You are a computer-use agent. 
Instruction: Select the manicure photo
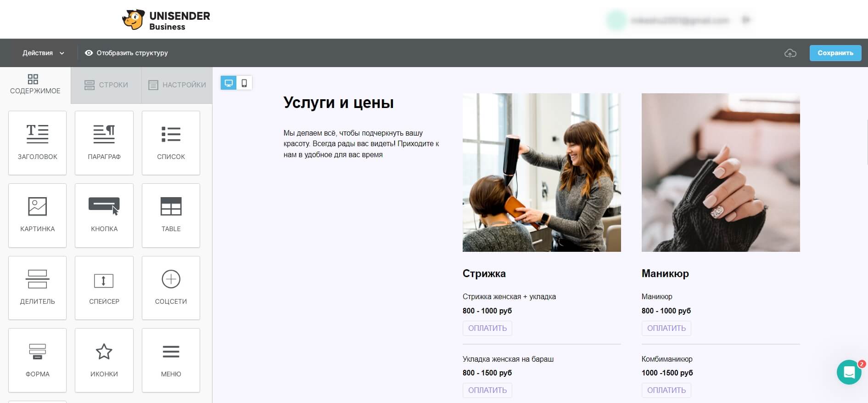coord(721,172)
